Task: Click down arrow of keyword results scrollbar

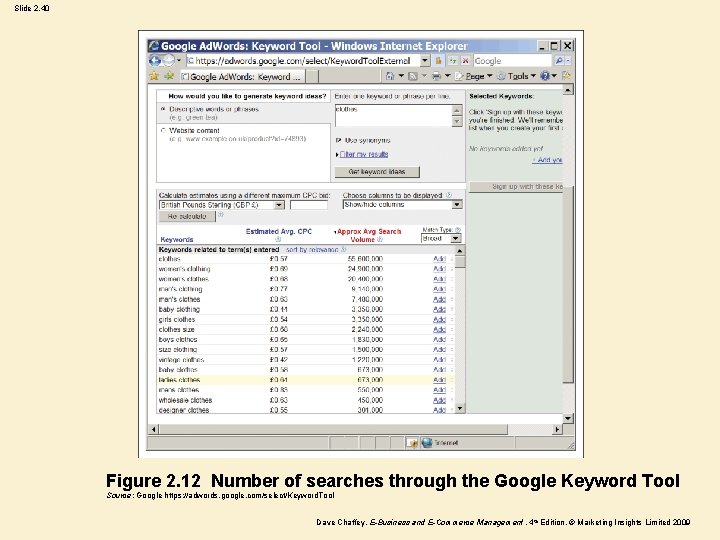Action: click(x=460, y=408)
